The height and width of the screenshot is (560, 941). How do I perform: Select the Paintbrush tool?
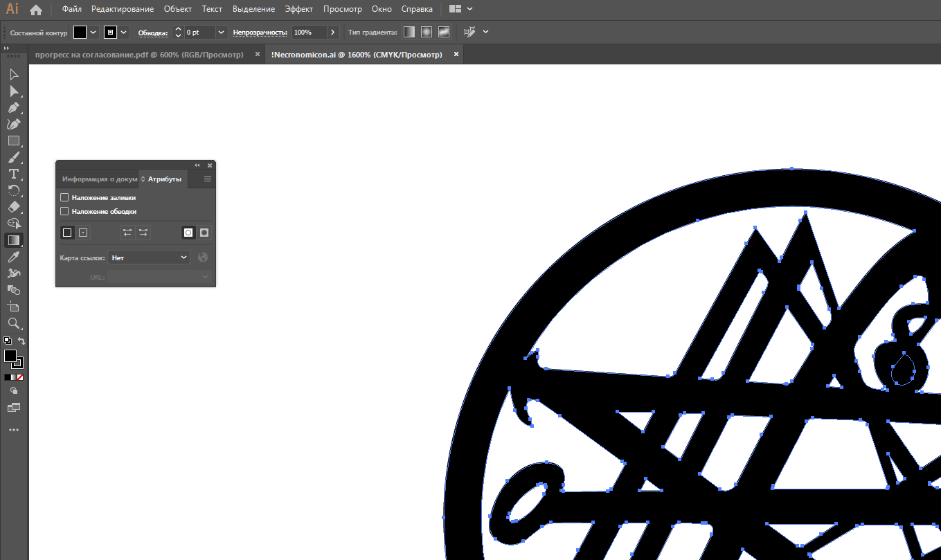(x=14, y=157)
